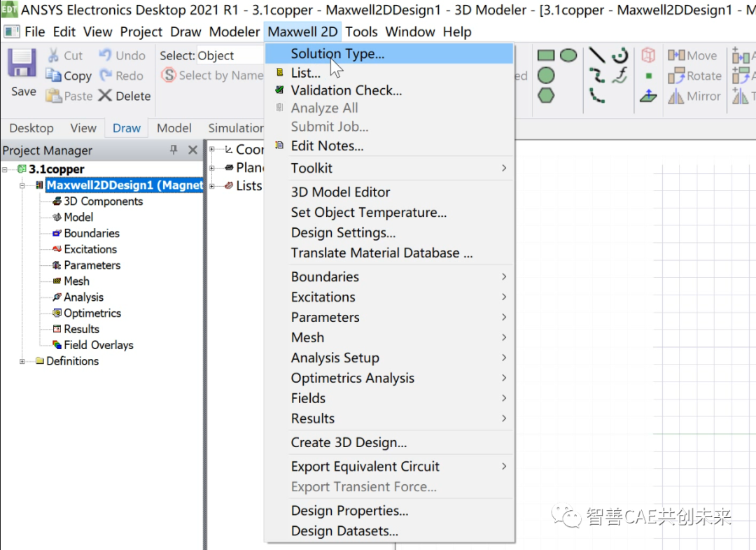
Task: Click the Mirror tool in the ribbon
Action: pyautogui.click(x=694, y=96)
